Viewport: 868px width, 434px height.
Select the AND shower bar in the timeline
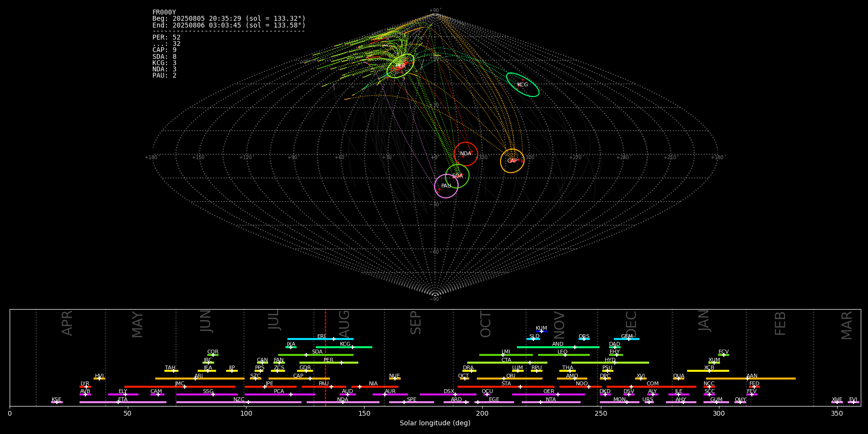(x=558, y=347)
